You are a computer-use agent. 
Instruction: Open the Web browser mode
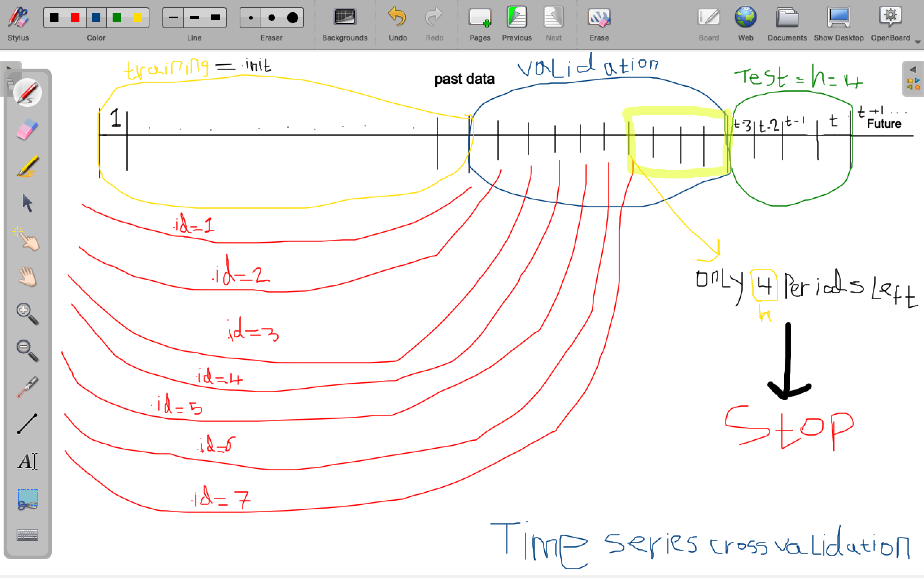click(746, 24)
